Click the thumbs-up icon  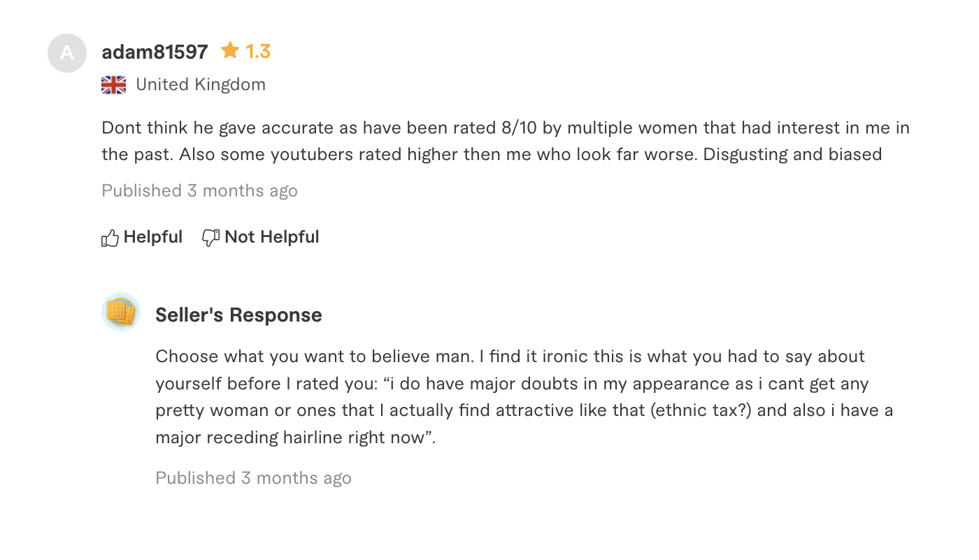click(110, 238)
